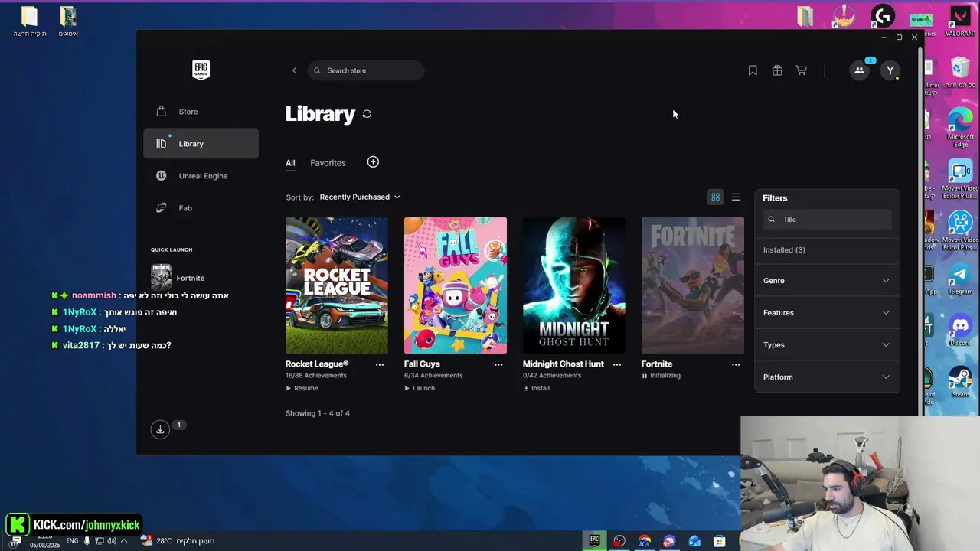Open the wishlist bookmark icon
This screenshot has height=551, width=980.
click(x=753, y=70)
